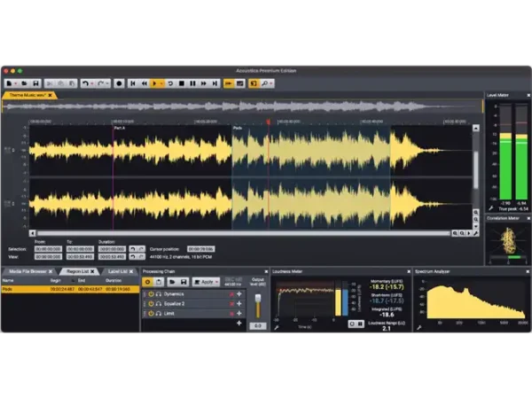
Task: Toggle power for the Dynamics effect
Action: coord(151,294)
